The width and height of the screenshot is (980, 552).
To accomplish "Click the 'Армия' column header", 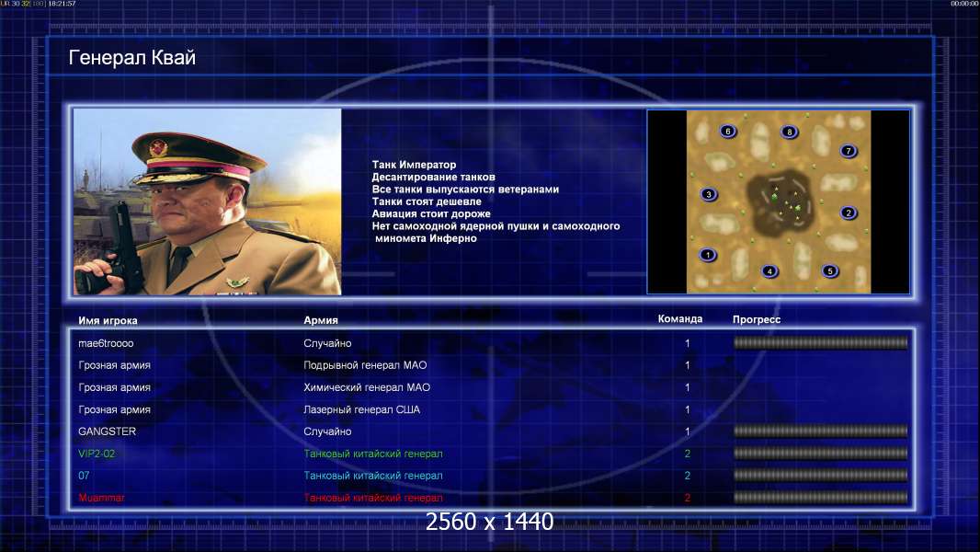I will tap(321, 319).
